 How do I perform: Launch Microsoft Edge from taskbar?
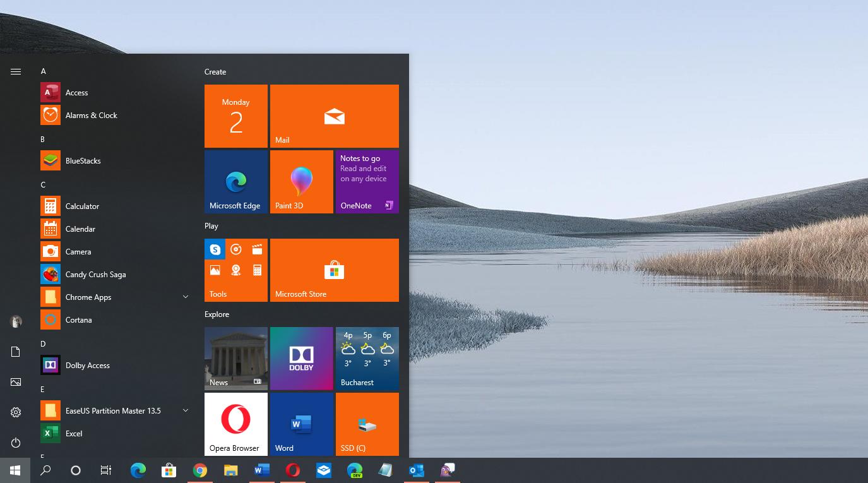tap(138, 470)
